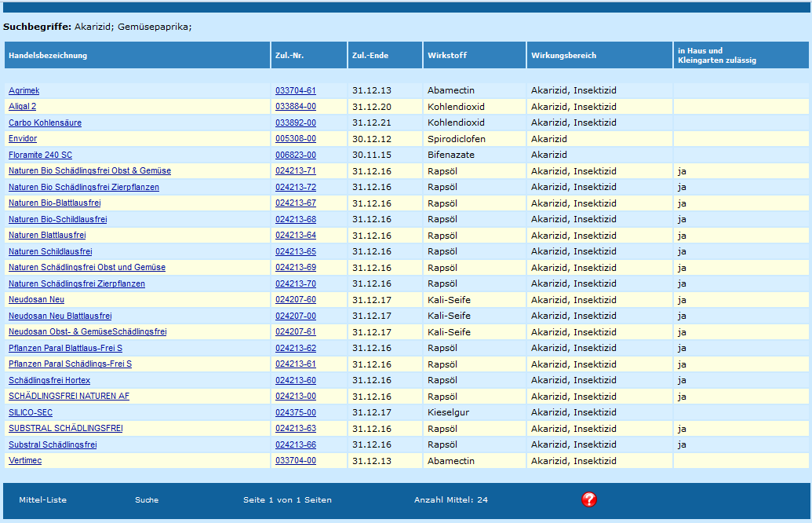Click the Zul.-Nr. column header

pos(308,55)
